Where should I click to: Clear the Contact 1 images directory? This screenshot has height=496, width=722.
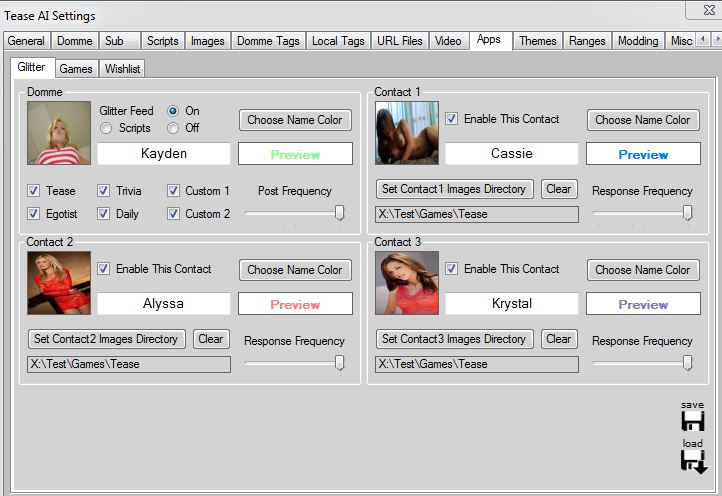pos(559,189)
